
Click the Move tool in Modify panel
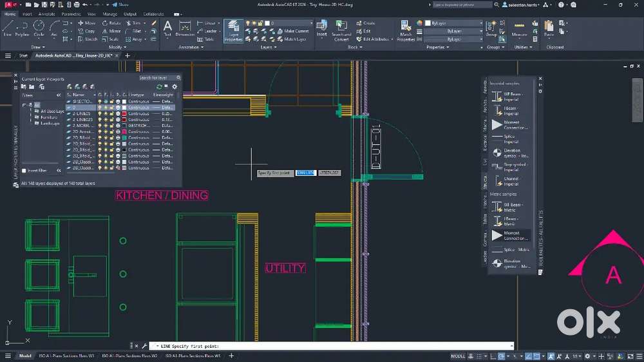point(86,23)
